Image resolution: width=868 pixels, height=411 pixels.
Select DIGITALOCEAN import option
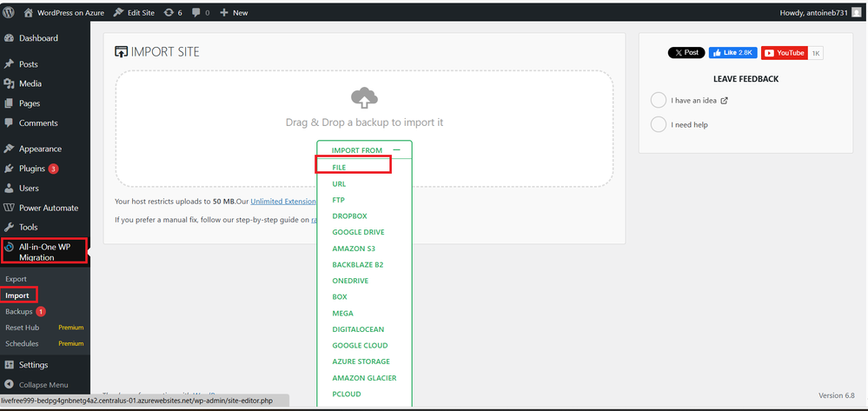coord(358,329)
